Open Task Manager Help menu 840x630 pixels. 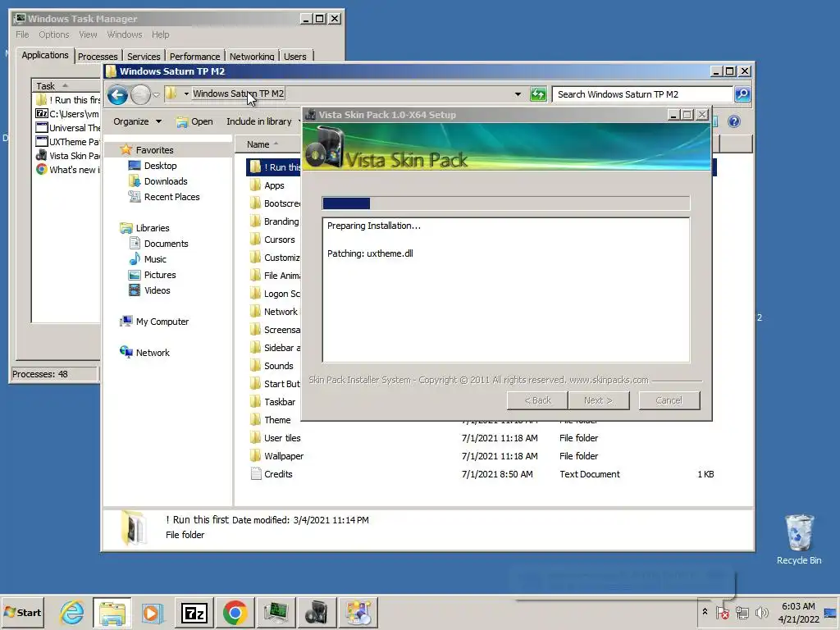click(160, 34)
